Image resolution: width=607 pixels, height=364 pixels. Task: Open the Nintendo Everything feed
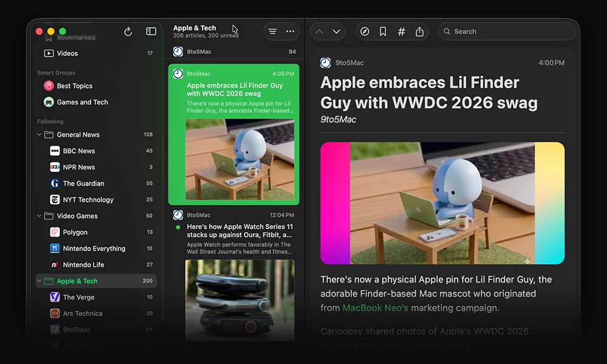[x=97, y=248]
